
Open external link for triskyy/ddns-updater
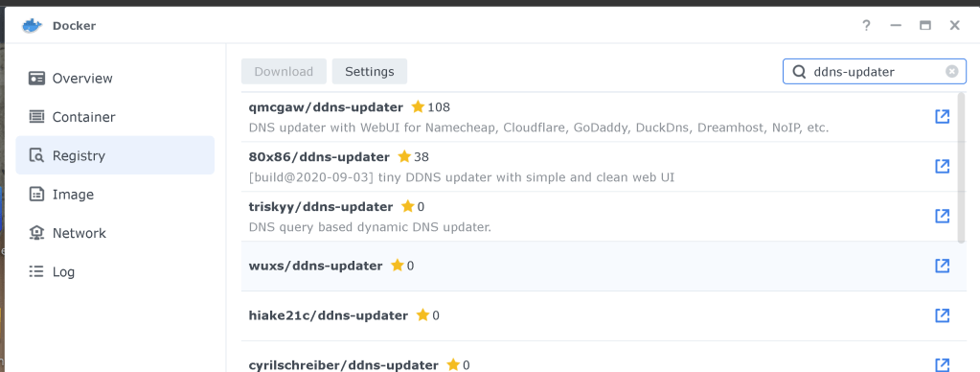(x=942, y=216)
